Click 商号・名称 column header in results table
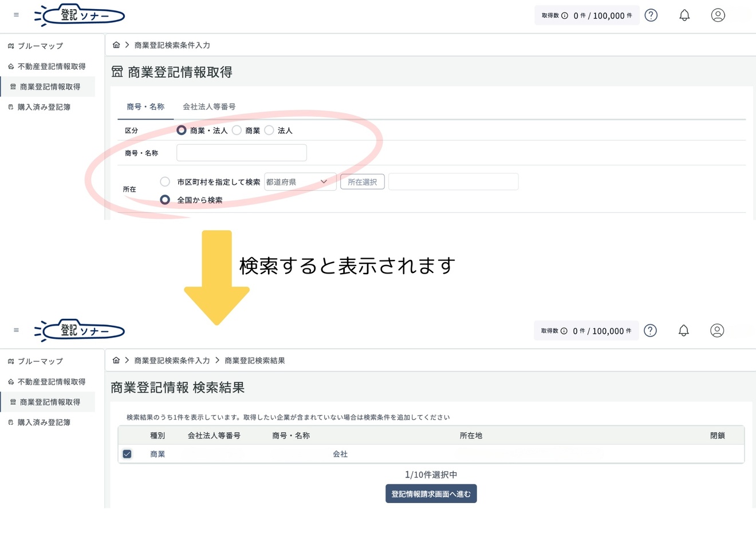 pos(291,436)
